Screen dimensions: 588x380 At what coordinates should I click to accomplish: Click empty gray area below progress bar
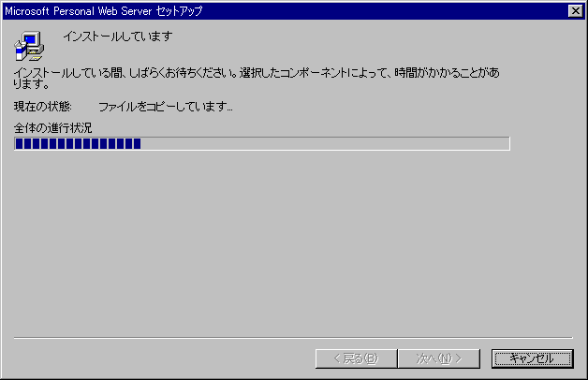pos(292,243)
